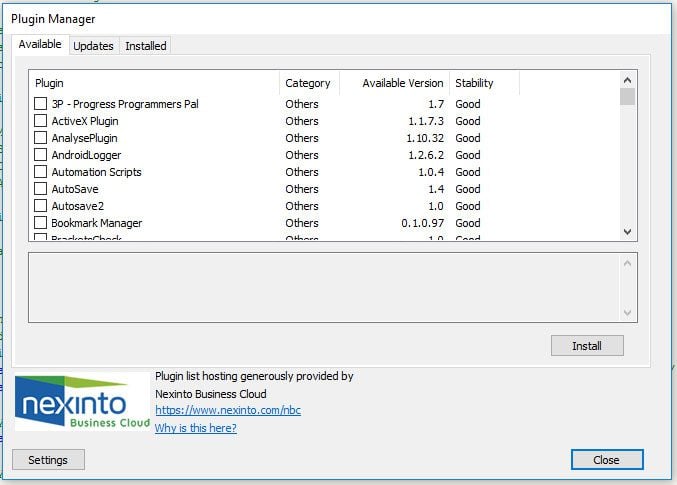Check the Automation Scripts checkbox
Image resolution: width=677 pixels, height=485 pixels.
41,171
